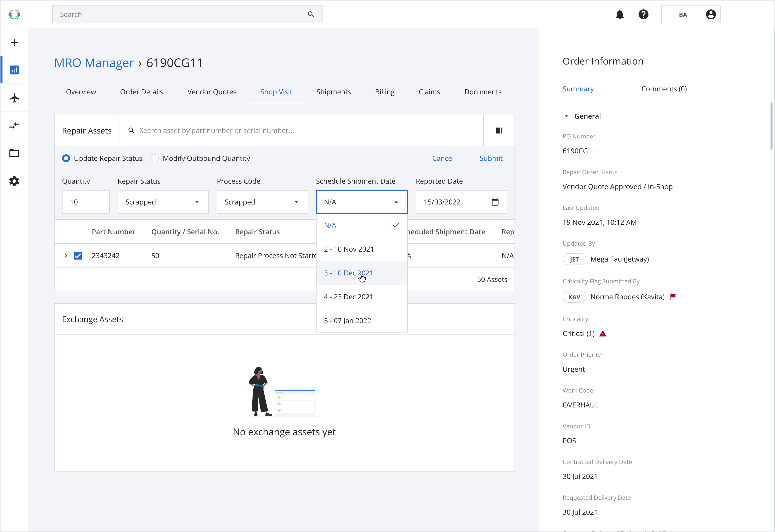The width and height of the screenshot is (775, 532).
Task: Switch to the Shipments tab
Action: point(333,92)
